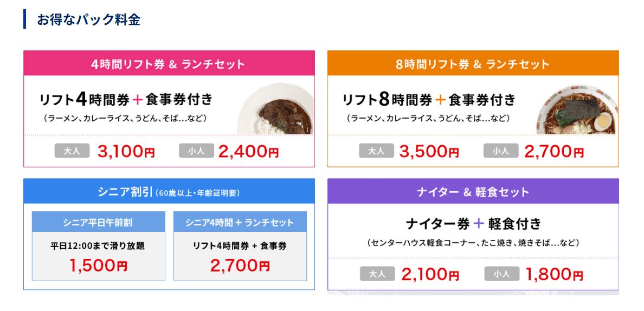The width and height of the screenshot is (644, 311).
Task: Select the 8時間リフト券 & ランチセット header
Action: pyautogui.click(x=473, y=64)
